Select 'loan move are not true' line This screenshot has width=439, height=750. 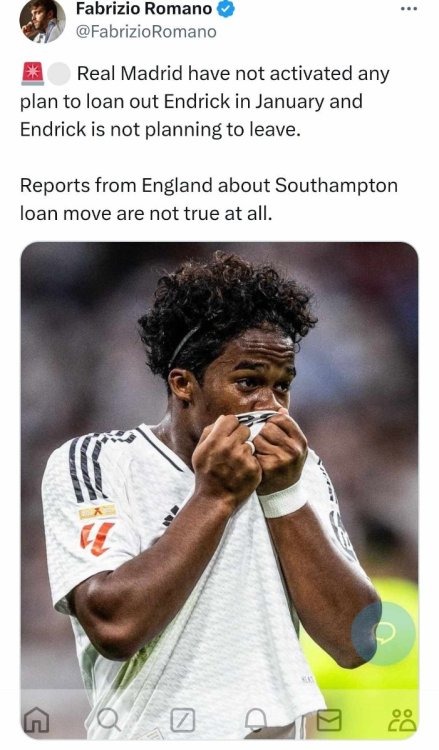(146, 213)
